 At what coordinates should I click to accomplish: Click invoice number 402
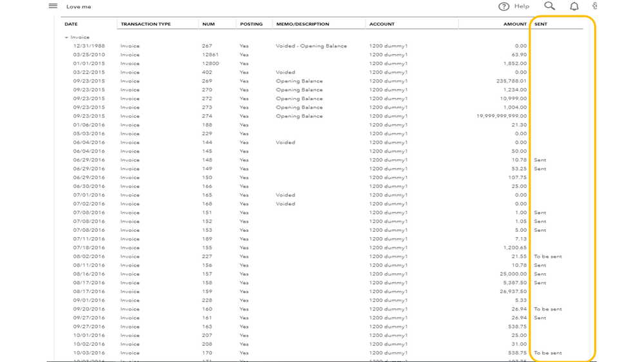click(207, 72)
